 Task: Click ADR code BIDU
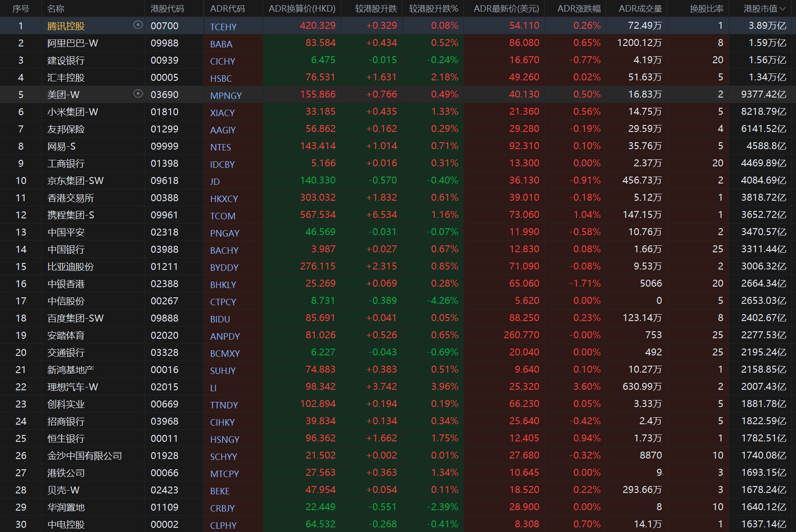pyautogui.click(x=220, y=319)
